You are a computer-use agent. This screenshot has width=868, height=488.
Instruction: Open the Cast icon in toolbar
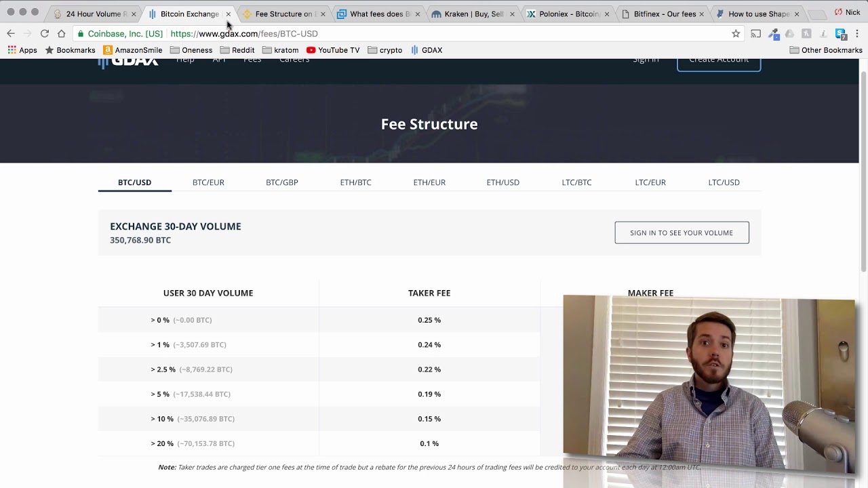755,33
